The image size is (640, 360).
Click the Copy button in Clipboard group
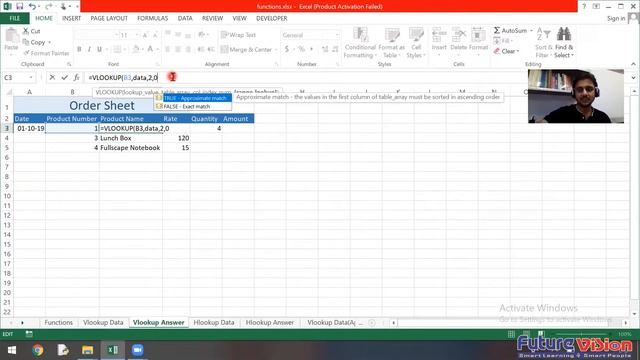coord(34,42)
